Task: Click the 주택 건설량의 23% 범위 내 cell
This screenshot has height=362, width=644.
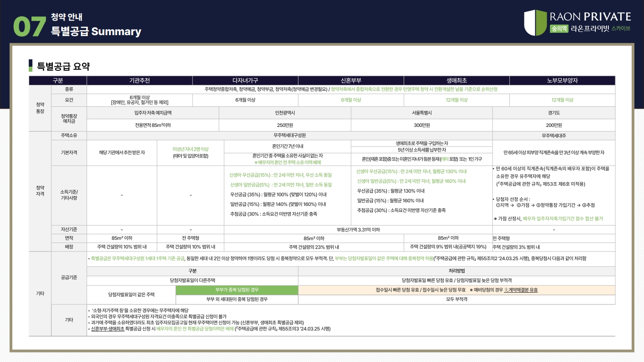Action: 314,247
